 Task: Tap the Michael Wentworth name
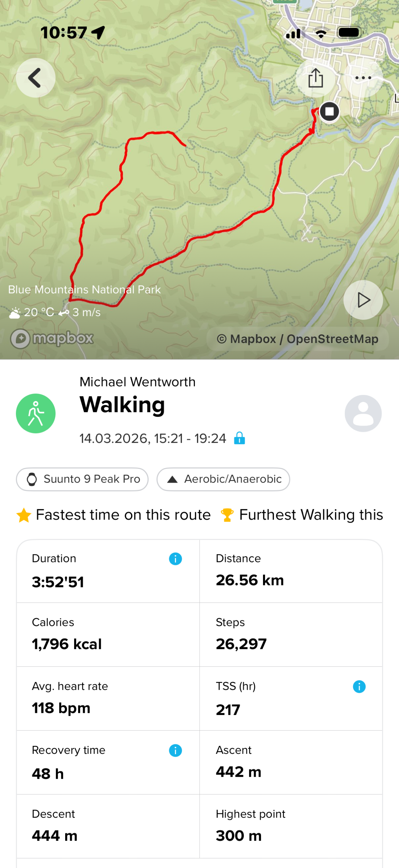point(137,382)
